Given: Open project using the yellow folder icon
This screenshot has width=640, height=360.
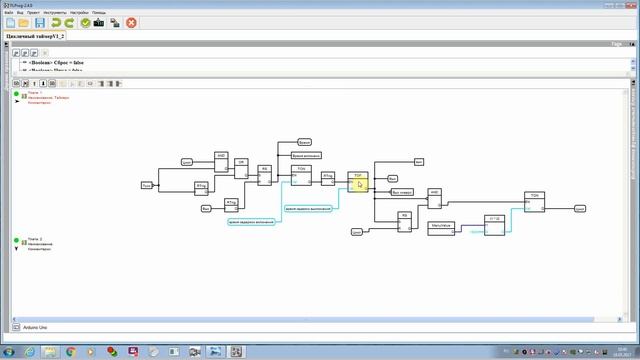Looking at the screenshot, I should (x=24, y=23).
